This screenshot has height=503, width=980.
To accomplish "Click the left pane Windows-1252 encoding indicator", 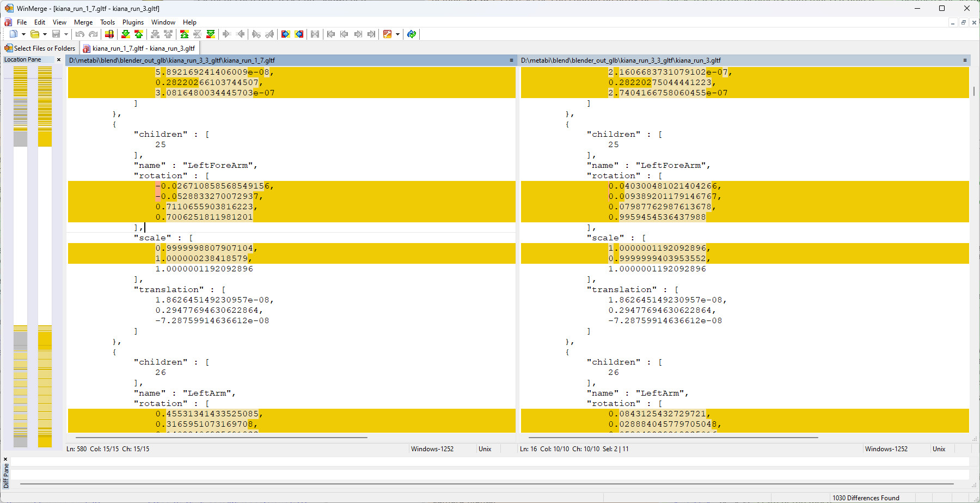I will point(432,449).
